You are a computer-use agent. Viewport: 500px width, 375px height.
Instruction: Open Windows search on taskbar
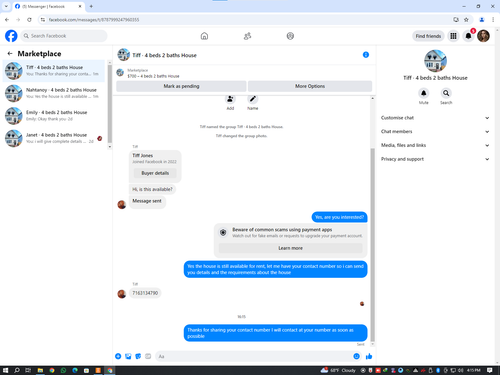coord(17,370)
